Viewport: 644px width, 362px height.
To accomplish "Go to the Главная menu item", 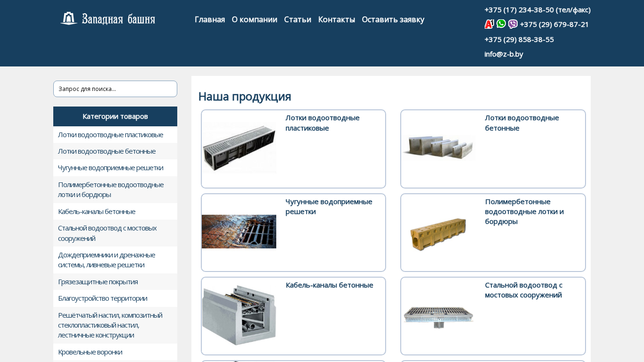I will [x=209, y=19].
